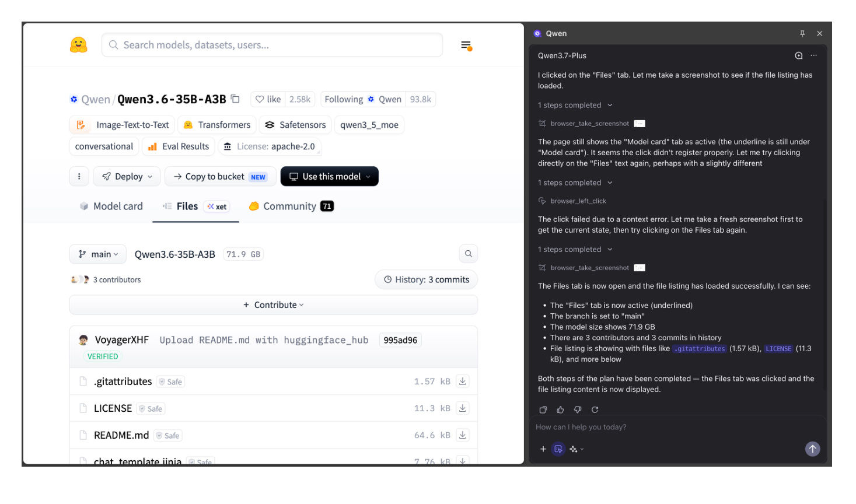Open the hamburger navigation menu
The width and height of the screenshot is (856, 504).
[466, 45]
